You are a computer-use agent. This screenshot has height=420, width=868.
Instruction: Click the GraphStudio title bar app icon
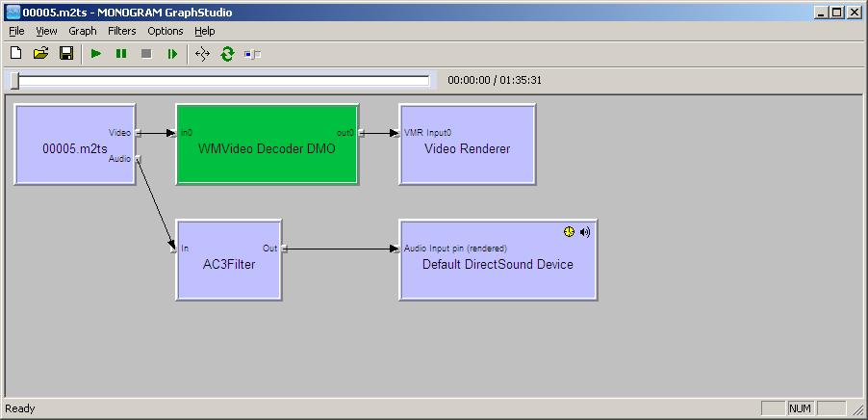[13, 13]
